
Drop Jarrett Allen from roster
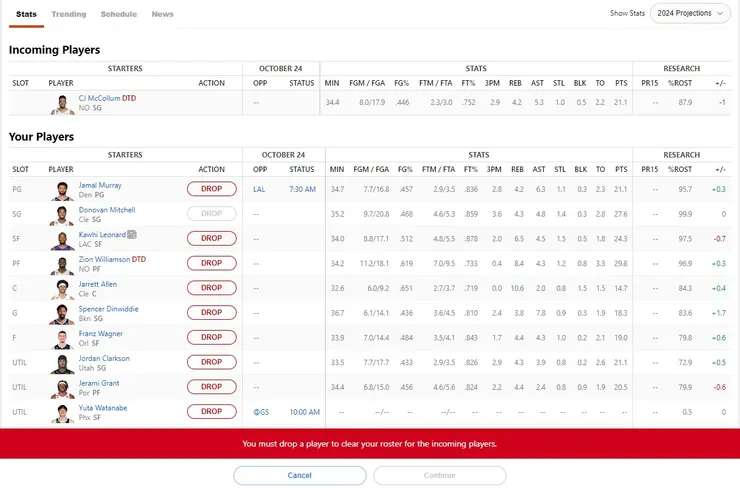pyautogui.click(x=211, y=287)
